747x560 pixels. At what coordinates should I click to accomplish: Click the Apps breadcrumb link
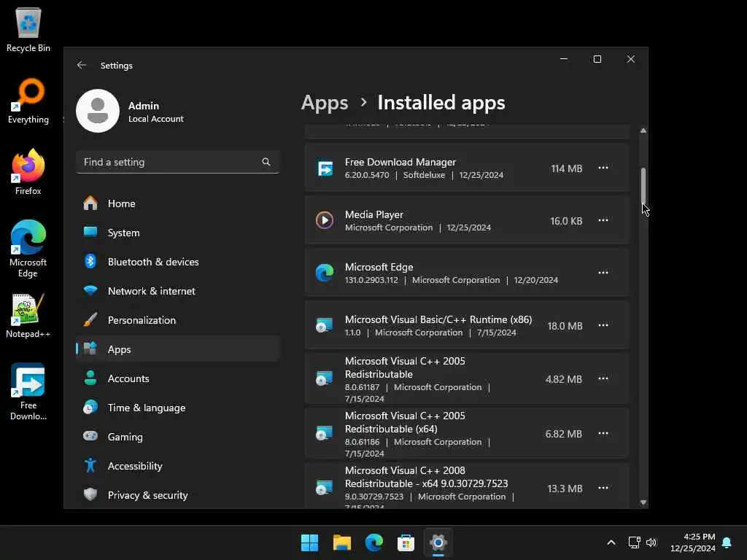tap(325, 102)
